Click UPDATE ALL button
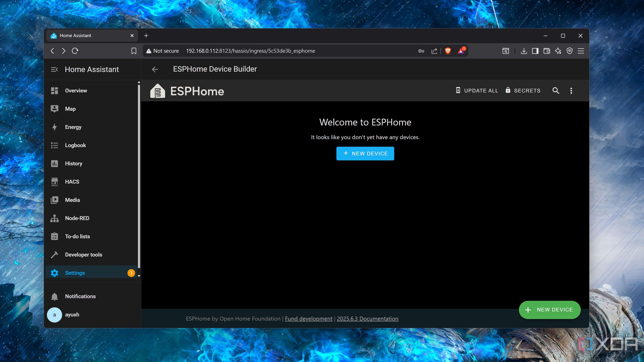Image resolution: width=644 pixels, height=362 pixels. pyautogui.click(x=477, y=91)
